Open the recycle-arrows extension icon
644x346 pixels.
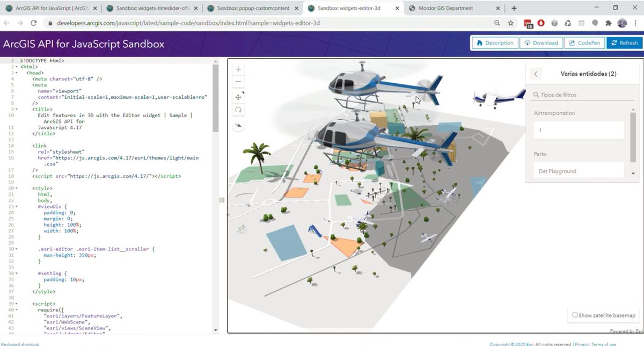click(568, 24)
